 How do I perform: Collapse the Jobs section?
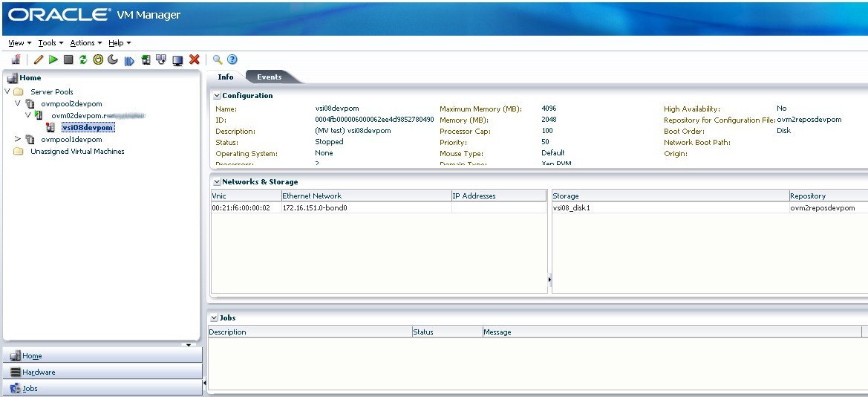pyautogui.click(x=215, y=317)
